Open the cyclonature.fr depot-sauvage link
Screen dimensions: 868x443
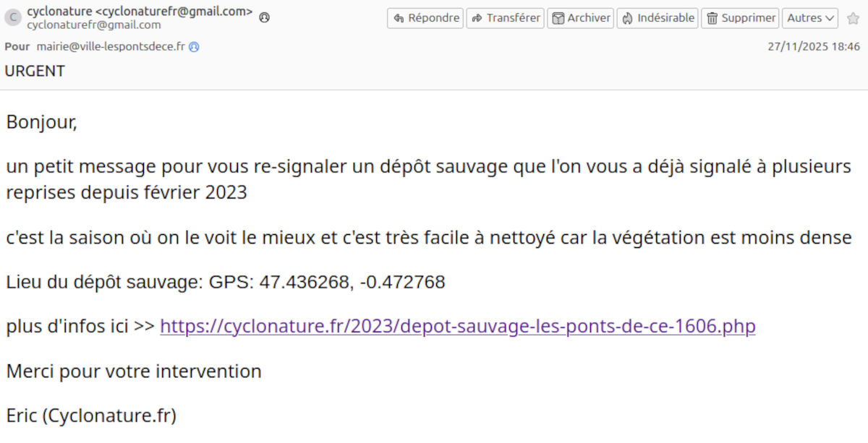click(x=457, y=326)
